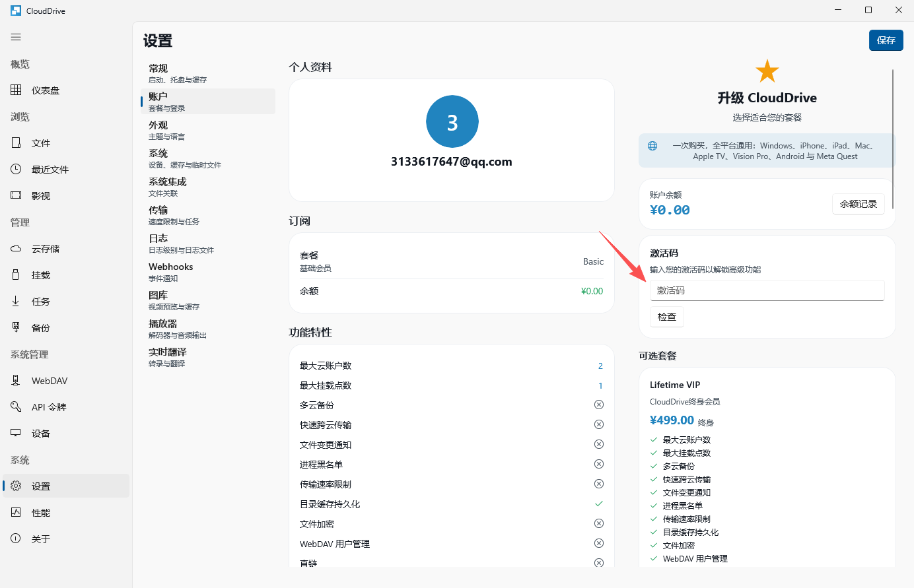The width and height of the screenshot is (914, 588).
Task: Open 影视 media icon
Action: click(16, 195)
